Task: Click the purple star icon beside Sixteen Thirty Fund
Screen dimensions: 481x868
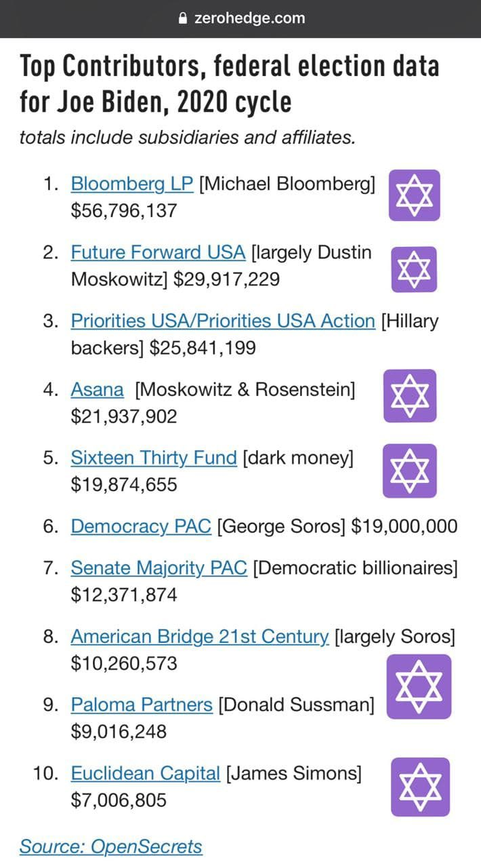Action: point(410,471)
